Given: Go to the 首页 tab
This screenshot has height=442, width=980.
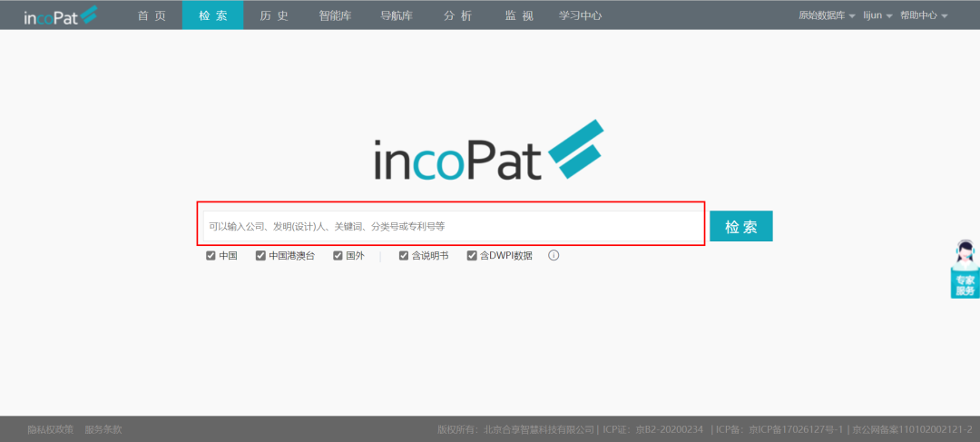Looking at the screenshot, I should pyautogui.click(x=152, y=15).
